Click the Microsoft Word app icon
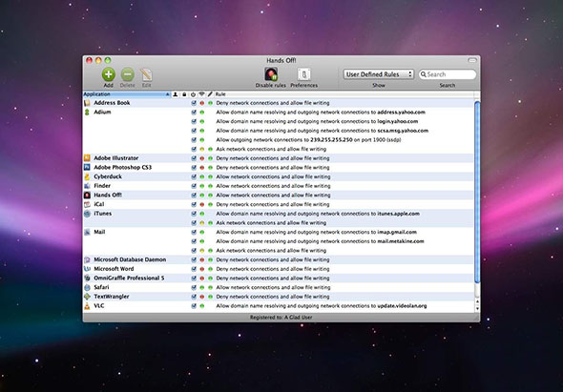 87,269
